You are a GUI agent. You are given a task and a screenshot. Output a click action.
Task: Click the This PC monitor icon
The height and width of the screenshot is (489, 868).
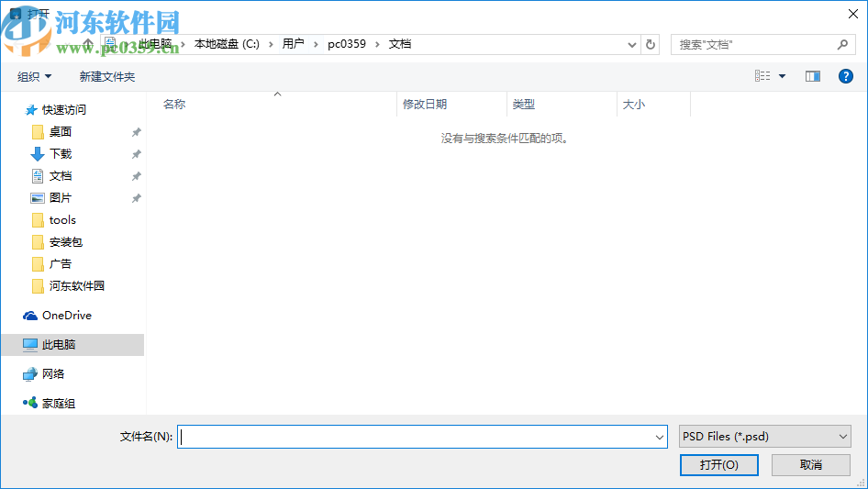[x=30, y=344]
